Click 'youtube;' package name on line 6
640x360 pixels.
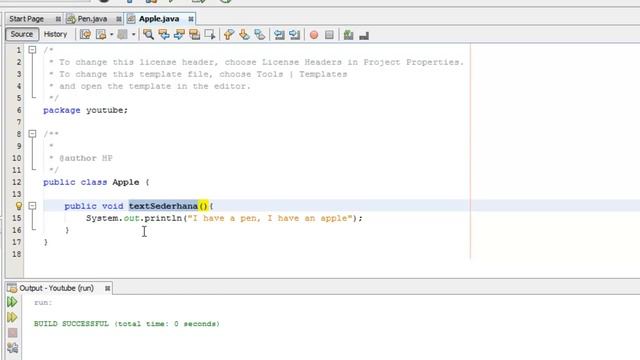pyautogui.click(x=107, y=110)
